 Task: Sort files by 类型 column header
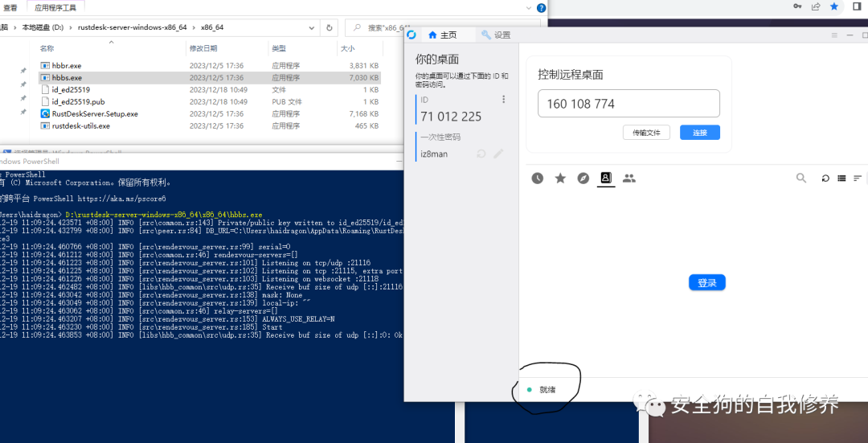[278, 49]
